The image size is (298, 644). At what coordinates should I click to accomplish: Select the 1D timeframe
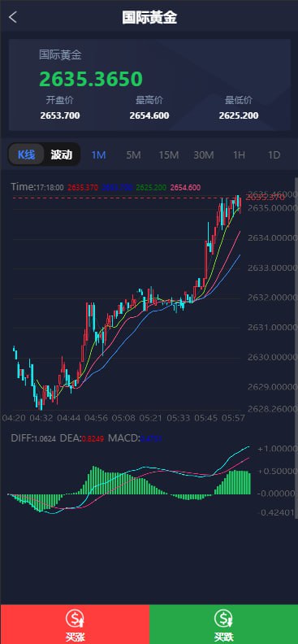click(274, 154)
